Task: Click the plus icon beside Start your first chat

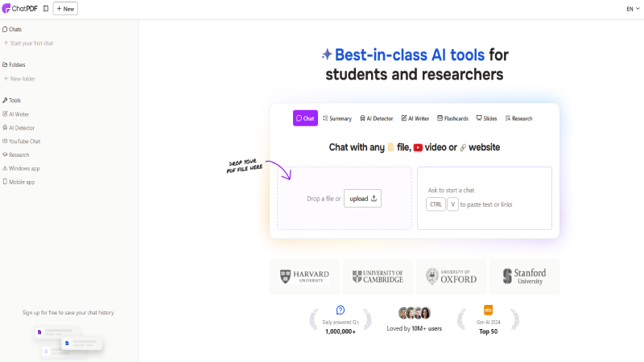Action: (x=6, y=43)
